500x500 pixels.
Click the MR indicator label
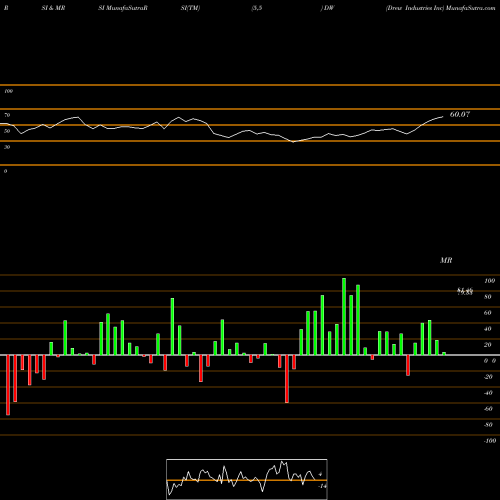tap(446, 260)
